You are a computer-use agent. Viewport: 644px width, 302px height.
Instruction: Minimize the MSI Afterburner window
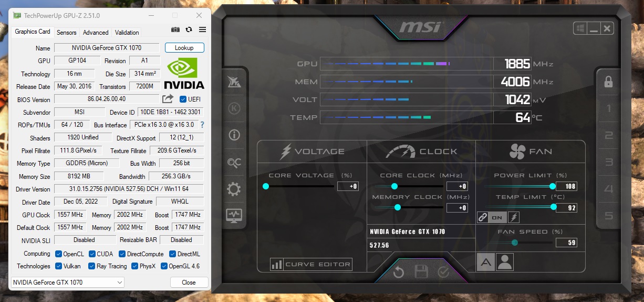(594, 28)
